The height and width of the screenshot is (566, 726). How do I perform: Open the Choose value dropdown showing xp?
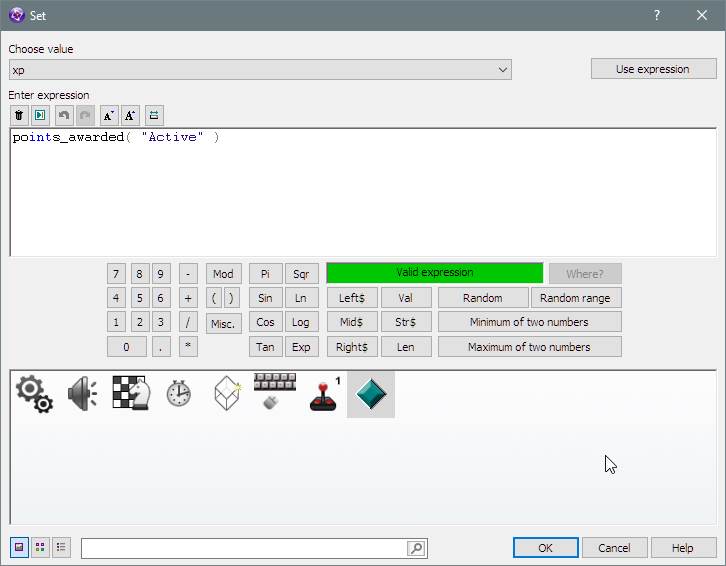(260, 70)
